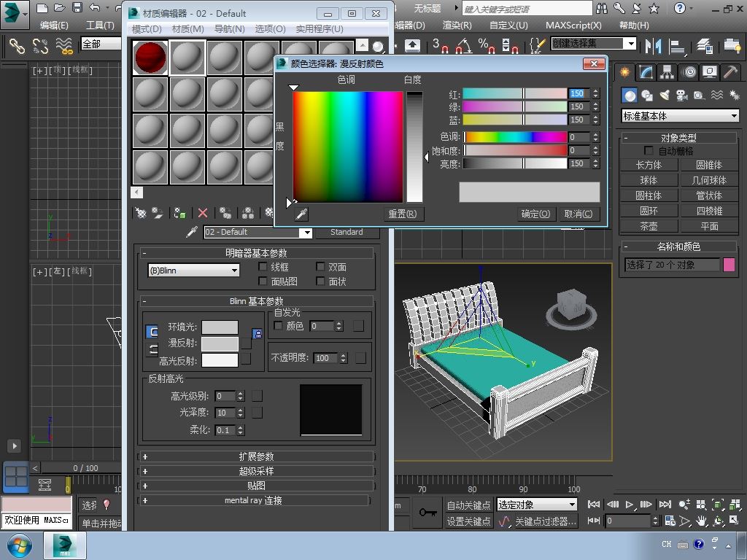The height and width of the screenshot is (560, 747).
Task: Click the Go to End playback icon
Action: tap(665, 505)
